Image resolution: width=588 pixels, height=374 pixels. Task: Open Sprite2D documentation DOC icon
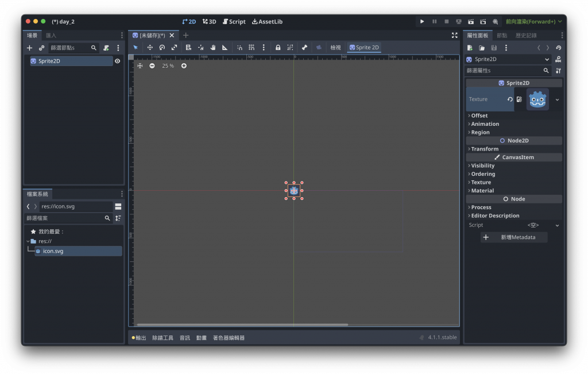click(x=558, y=59)
